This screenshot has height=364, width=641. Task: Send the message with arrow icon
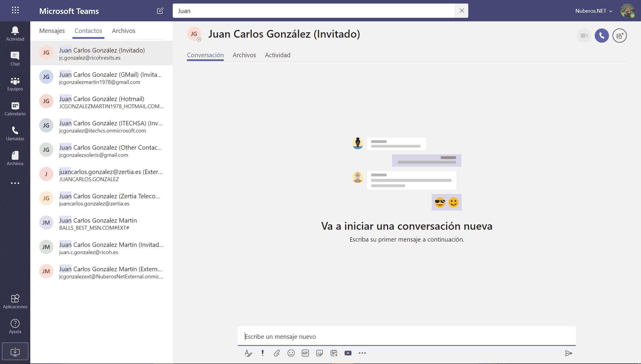pyautogui.click(x=569, y=353)
